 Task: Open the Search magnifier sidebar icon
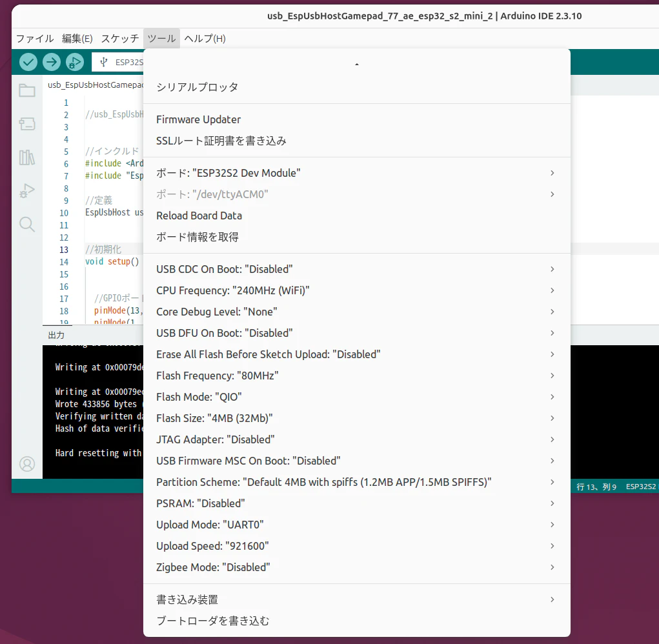(27, 225)
